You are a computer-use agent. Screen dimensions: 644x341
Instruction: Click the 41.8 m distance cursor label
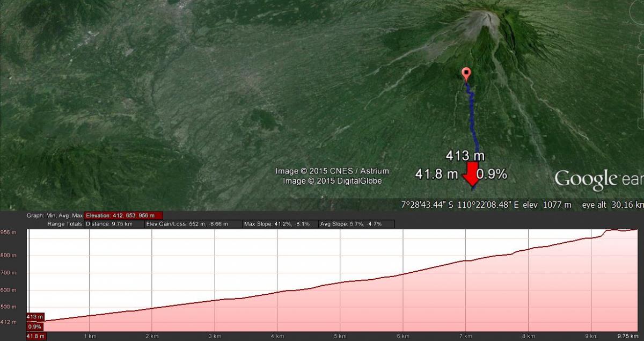click(36, 336)
